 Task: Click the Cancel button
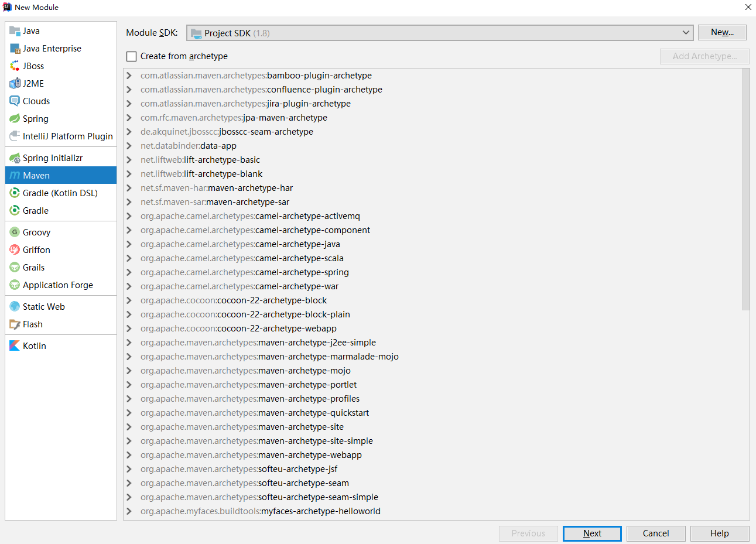656,533
